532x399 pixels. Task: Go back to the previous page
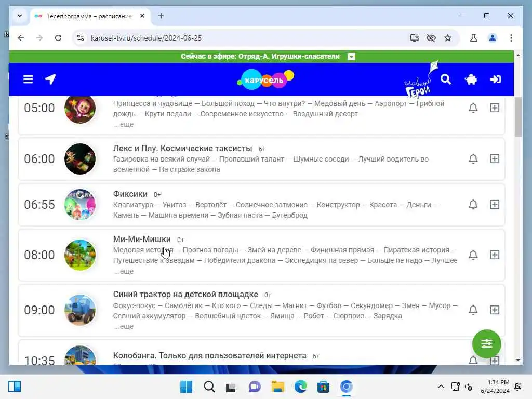click(21, 38)
